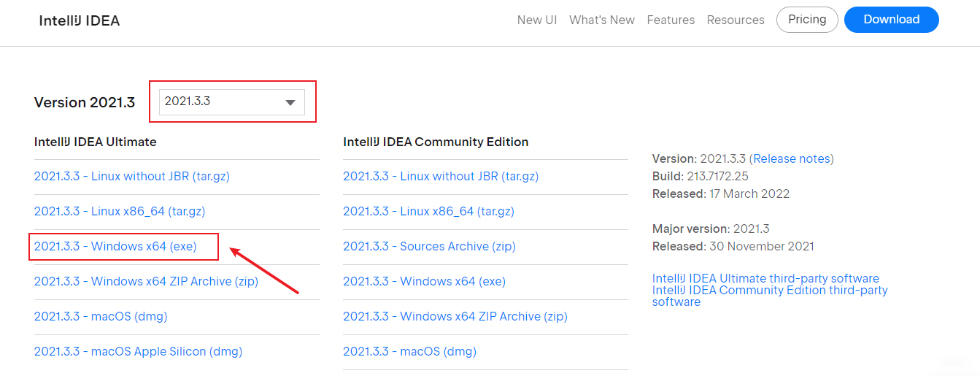This screenshot has width=980, height=376.
Task: Open the What's New page
Action: [x=602, y=20]
